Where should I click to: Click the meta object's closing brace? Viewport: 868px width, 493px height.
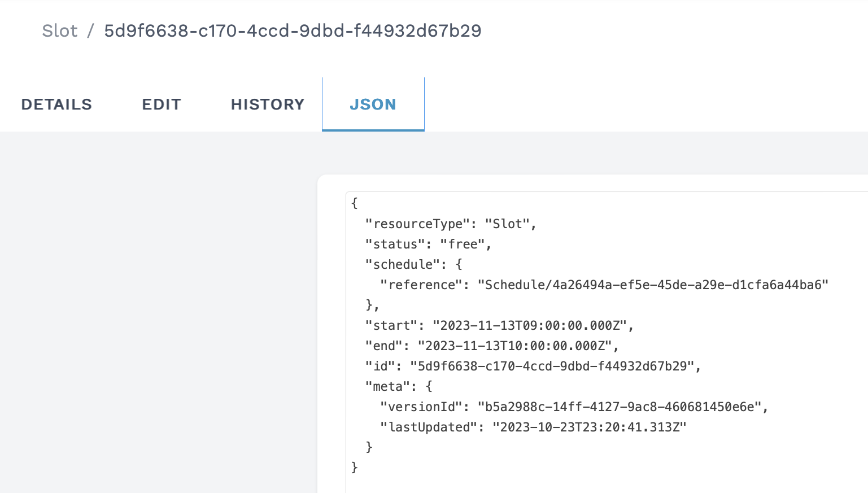369,447
